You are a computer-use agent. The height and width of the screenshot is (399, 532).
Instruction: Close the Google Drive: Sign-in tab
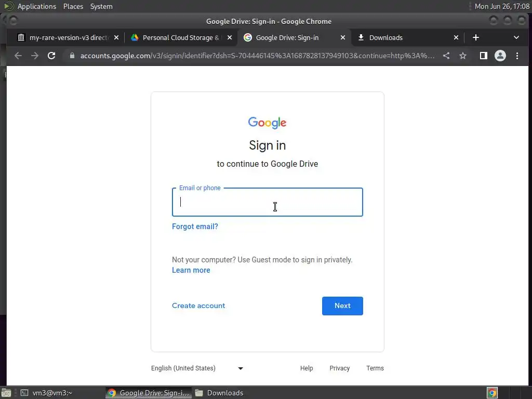tap(343, 37)
